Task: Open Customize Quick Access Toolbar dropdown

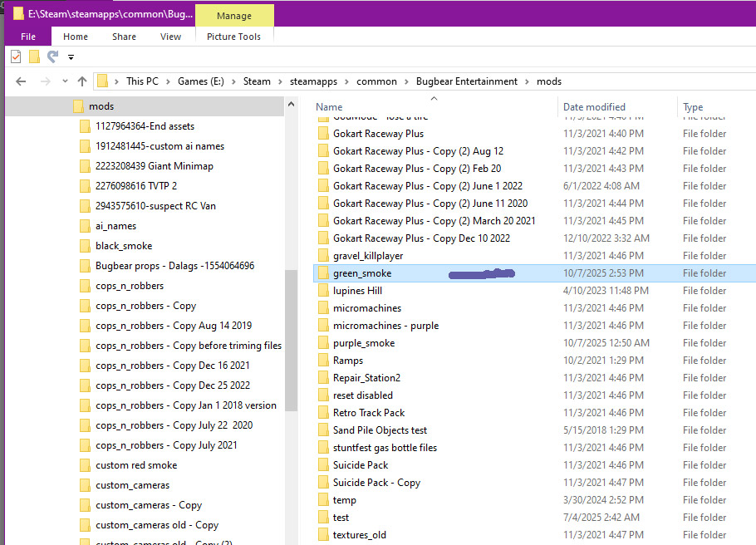Action: [71, 57]
